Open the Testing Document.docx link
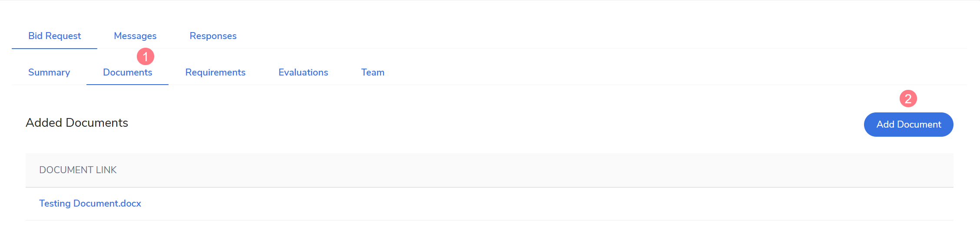Screen dimensions: 980x240 (x=90, y=204)
